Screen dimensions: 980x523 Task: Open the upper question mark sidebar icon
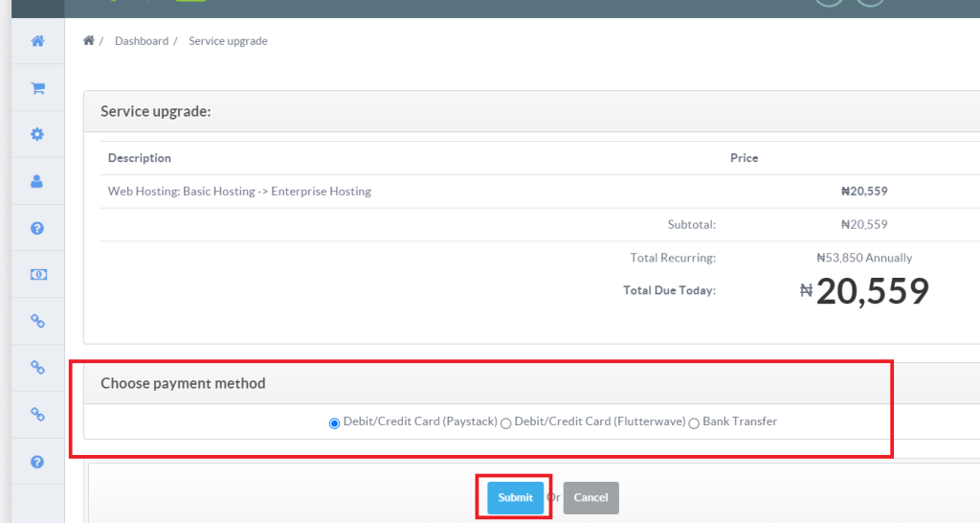point(37,228)
